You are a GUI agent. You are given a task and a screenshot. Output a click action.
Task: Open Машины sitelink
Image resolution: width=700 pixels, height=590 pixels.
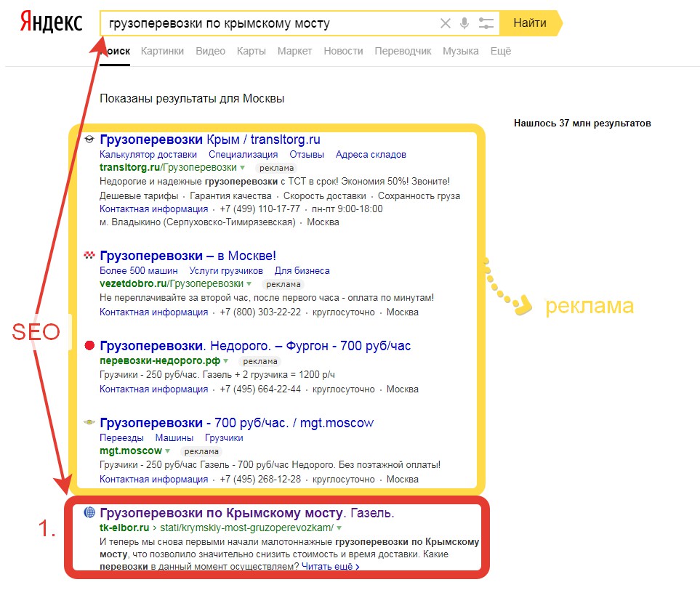pyautogui.click(x=174, y=438)
